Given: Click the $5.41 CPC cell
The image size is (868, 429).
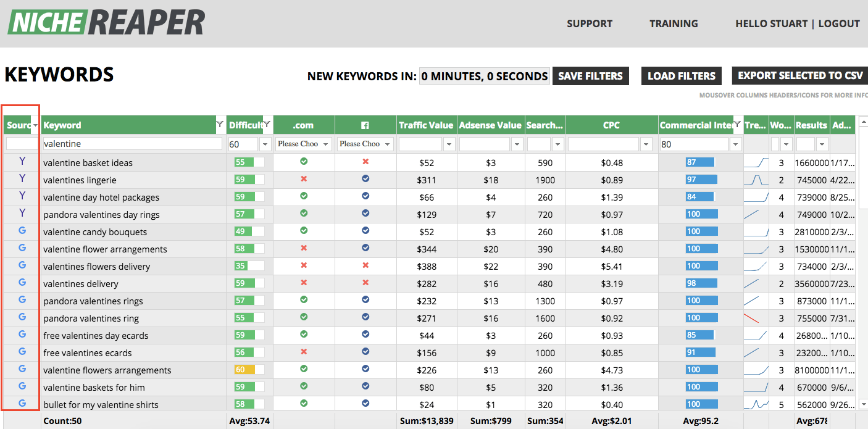Looking at the screenshot, I should coord(612,267).
